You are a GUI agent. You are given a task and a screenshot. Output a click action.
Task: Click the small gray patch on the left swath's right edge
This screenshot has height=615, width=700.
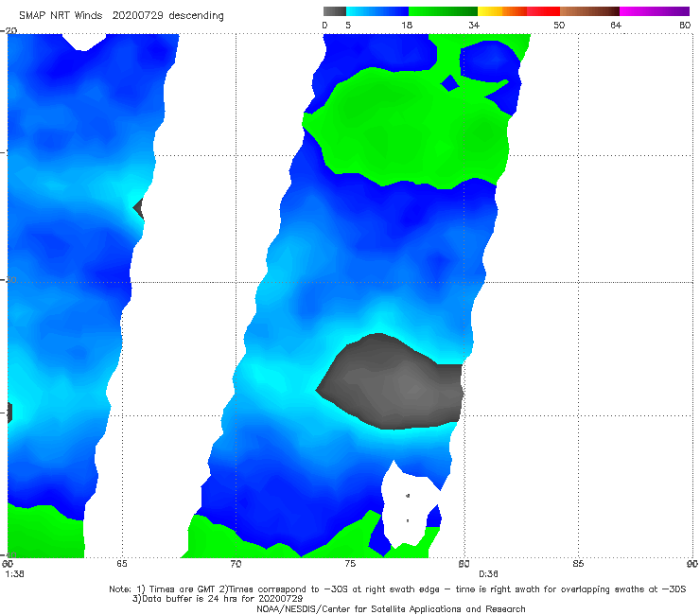[x=139, y=208]
